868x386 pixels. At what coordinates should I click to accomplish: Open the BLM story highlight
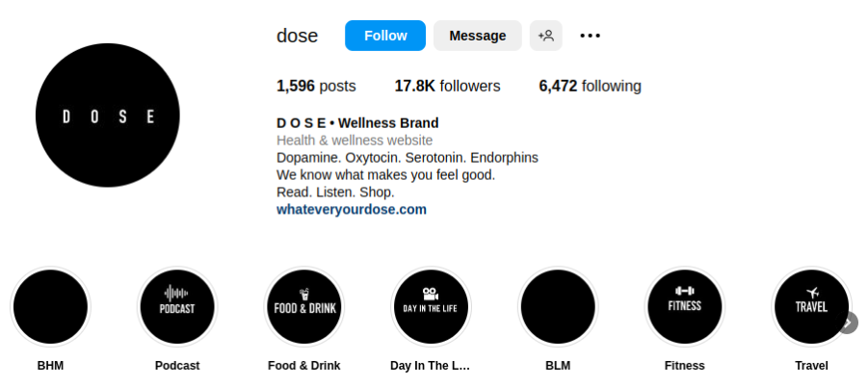point(558,307)
